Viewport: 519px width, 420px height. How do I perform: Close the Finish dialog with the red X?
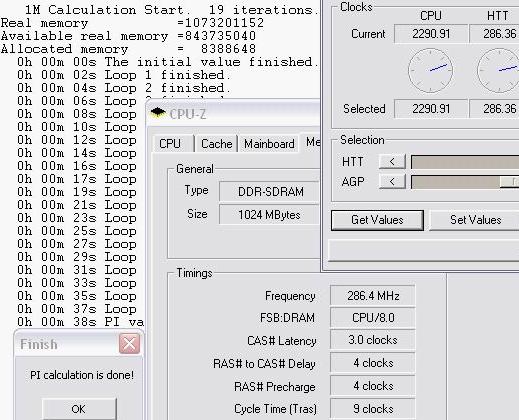click(129, 343)
